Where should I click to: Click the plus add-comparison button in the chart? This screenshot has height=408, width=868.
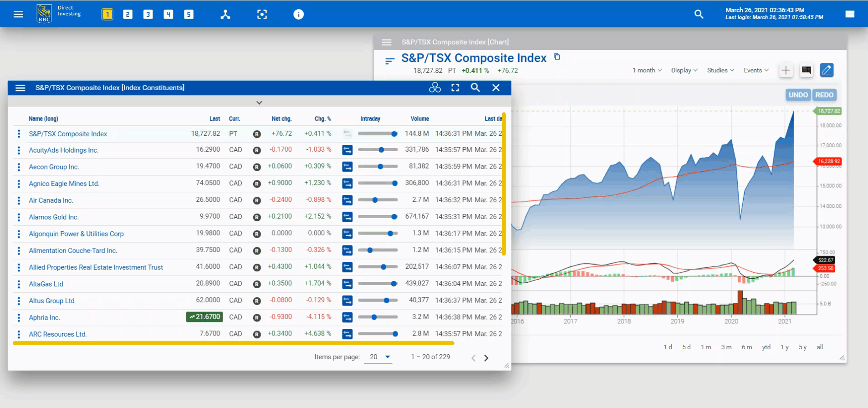786,70
